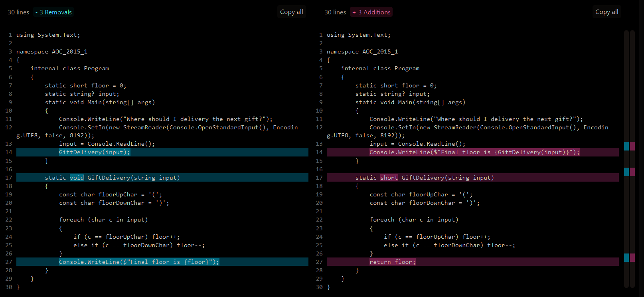The width and height of the screenshot is (644, 297).
Task: Click "if (c == floorUpChar) floor++;" in Additions pane
Action: click(x=437, y=237)
